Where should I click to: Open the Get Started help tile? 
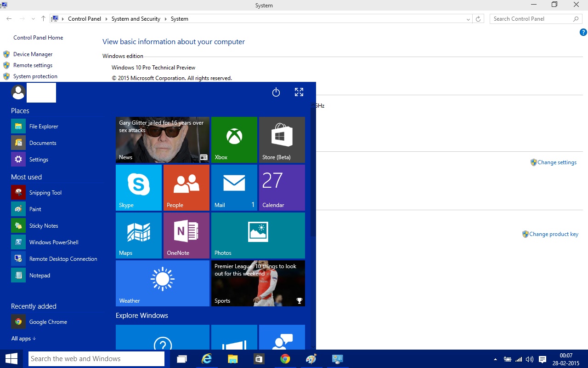[162, 337]
